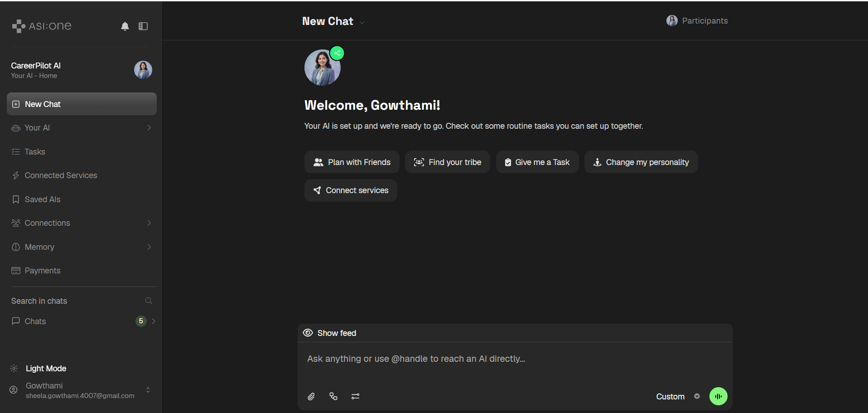Expand the Your AI sidebar section
Image resolution: width=868 pixels, height=413 pixels.
coord(82,128)
